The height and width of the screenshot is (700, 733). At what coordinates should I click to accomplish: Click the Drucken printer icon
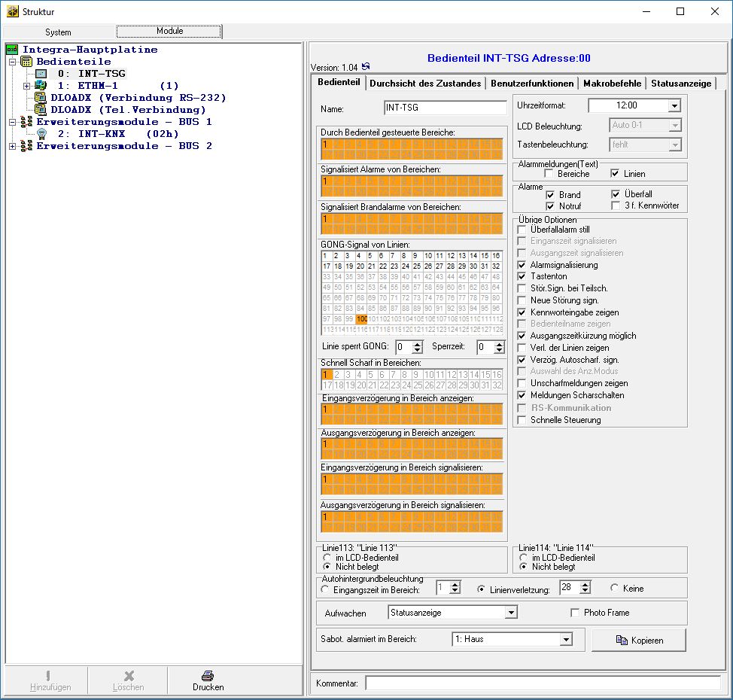pyautogui.click(x=208, y=676)
